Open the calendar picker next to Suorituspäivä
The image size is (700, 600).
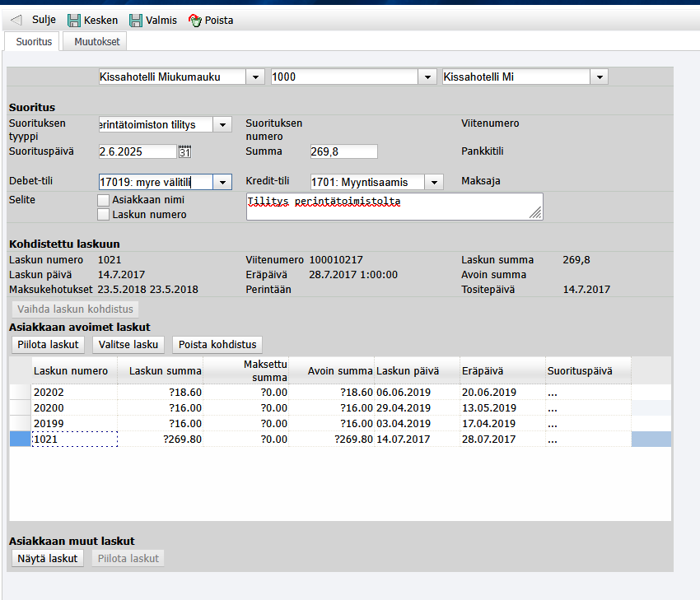tap(184, 151)
